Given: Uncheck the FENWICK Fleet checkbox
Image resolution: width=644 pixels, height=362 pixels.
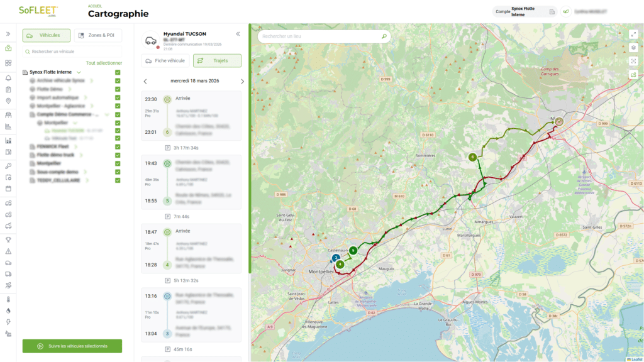Looking at the screenshot, I should click(118, 147).
